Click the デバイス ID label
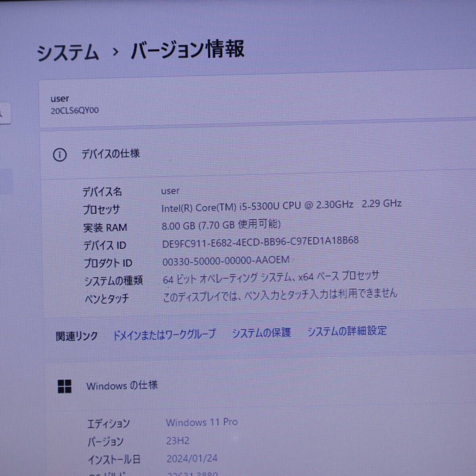 coord(105,246)
